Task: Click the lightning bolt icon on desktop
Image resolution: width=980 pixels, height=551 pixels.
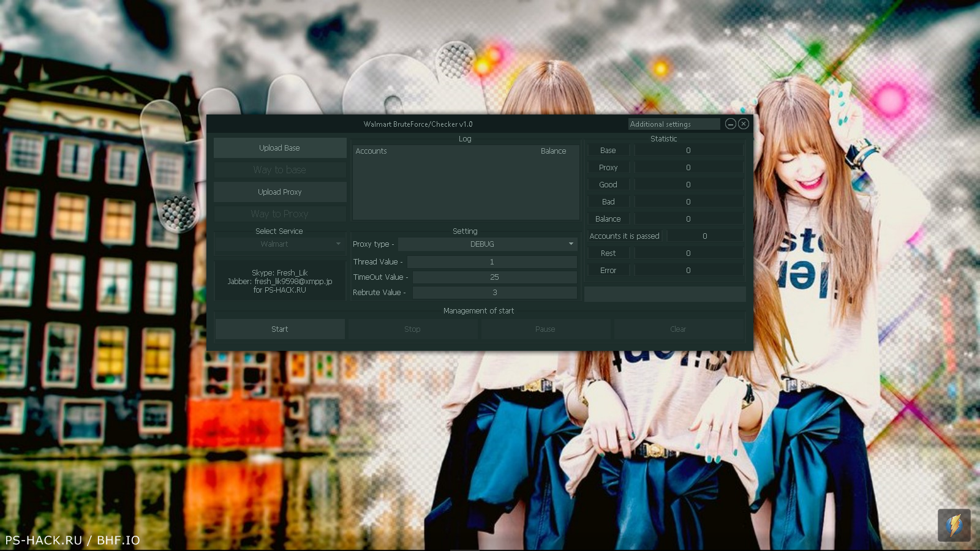Action: coord(954,525)
